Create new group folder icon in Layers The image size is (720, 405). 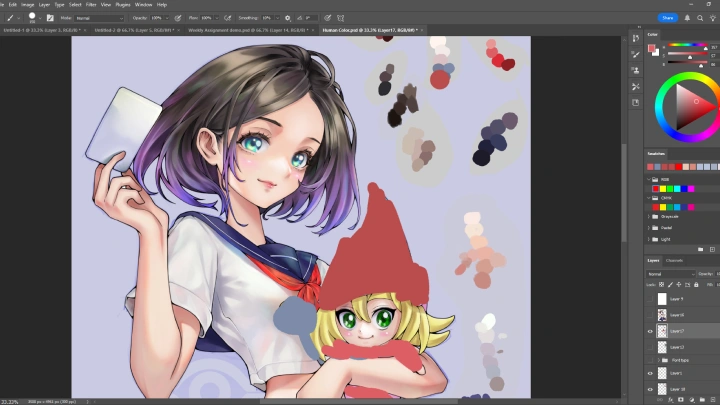[x=702, y=400]
